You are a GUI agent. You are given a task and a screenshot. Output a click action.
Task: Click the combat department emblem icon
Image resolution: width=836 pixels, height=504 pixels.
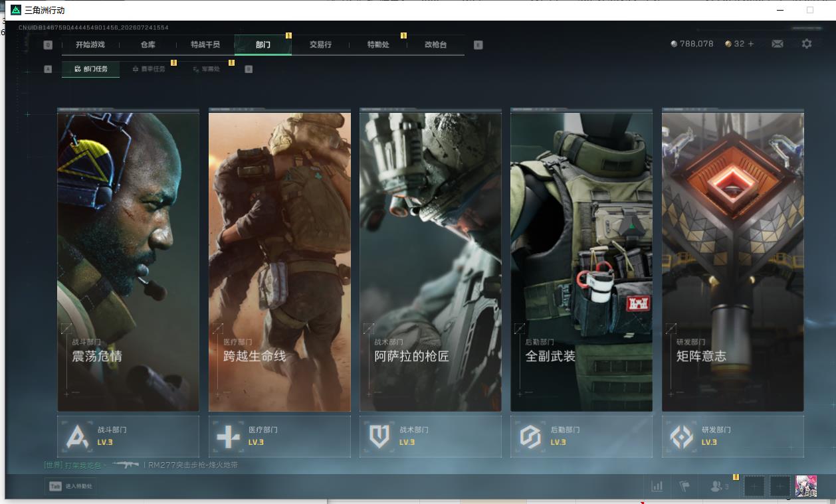tap(78, 437)
